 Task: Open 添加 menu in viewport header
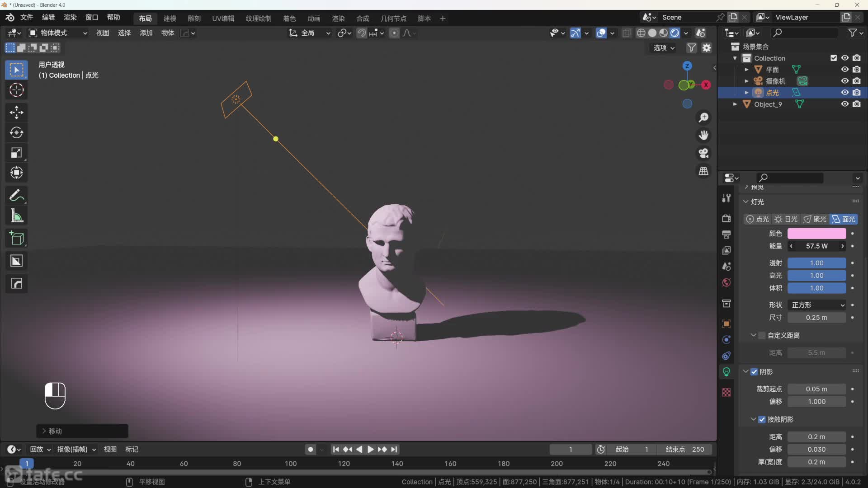146,33
